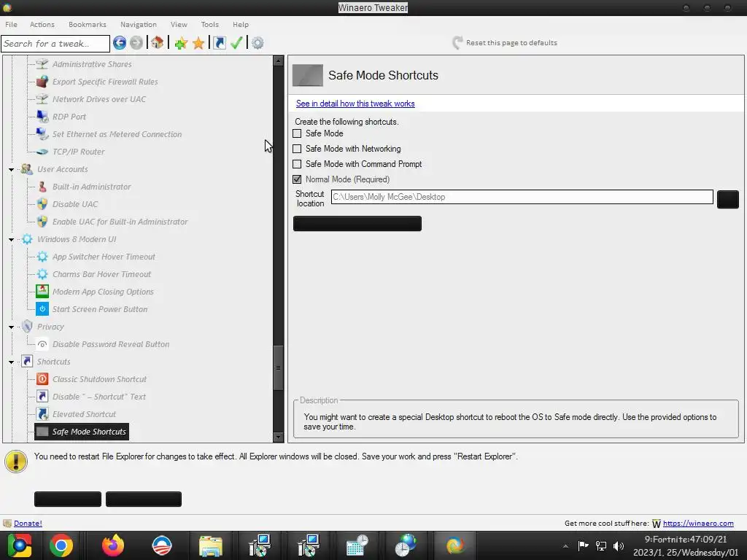Click the tree scrollbar up arrow
Image resolution: width=747 pixels, height=560 pixels.
pyautogui.click(x=278, y=61)
